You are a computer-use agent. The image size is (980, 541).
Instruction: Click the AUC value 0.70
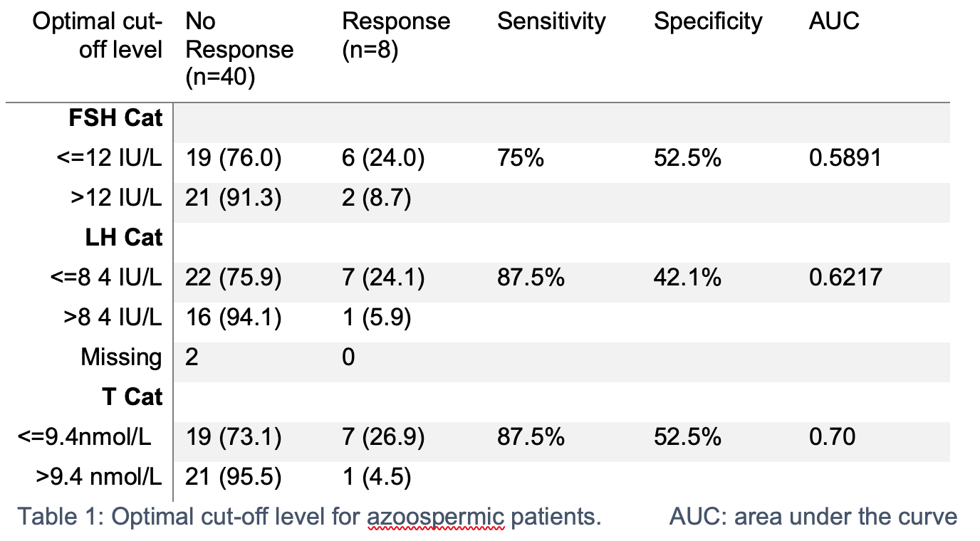tap(832, 436)
